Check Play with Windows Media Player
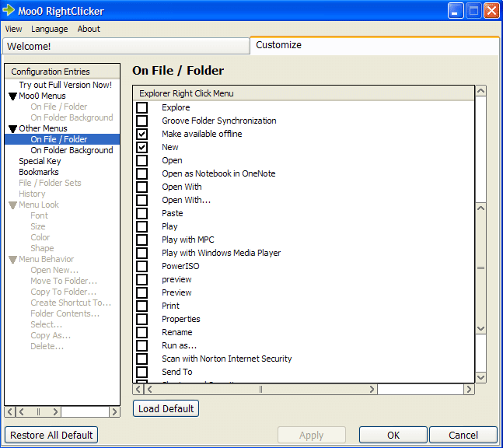503x448 pixels. 142,253
